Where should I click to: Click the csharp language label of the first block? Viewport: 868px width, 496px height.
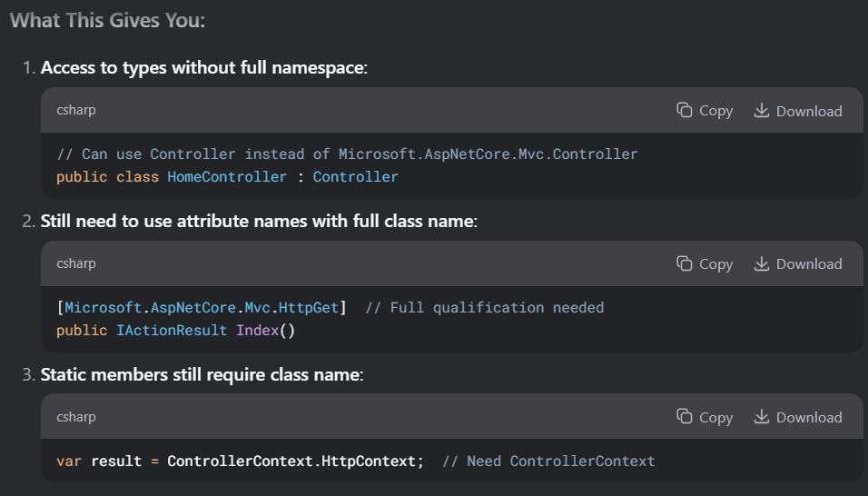[76, 110]
